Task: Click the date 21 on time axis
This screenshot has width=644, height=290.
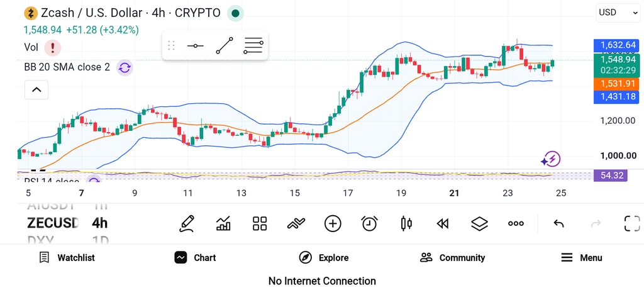Action: [454, 193]
